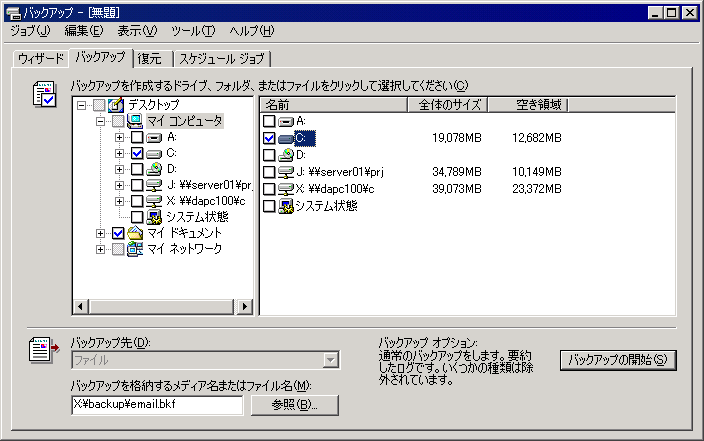Screen dimensions: 704x441
Task: Switch to the ウィザード tab
Action: [41, 59]
